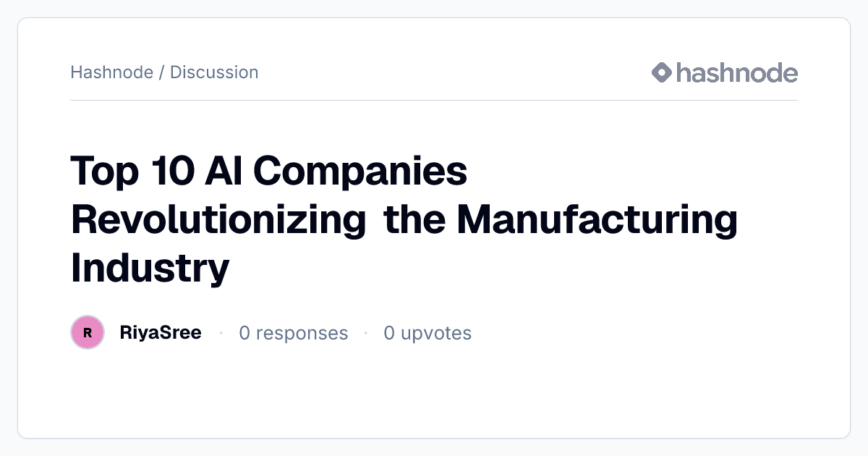
Task: Click the empty card area below the author row
Action: pyautogui.click(x=434, y=394)
